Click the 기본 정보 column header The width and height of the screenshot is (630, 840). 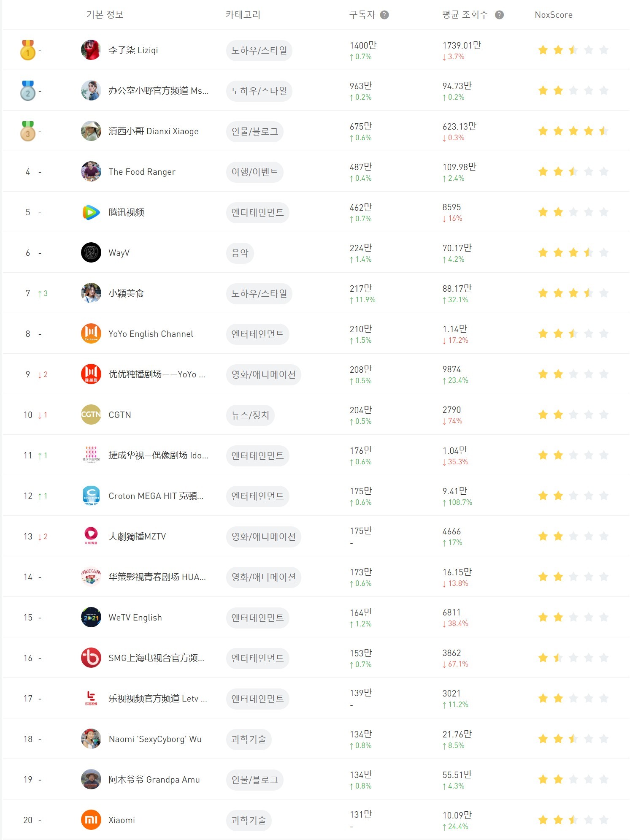[105, 15]
